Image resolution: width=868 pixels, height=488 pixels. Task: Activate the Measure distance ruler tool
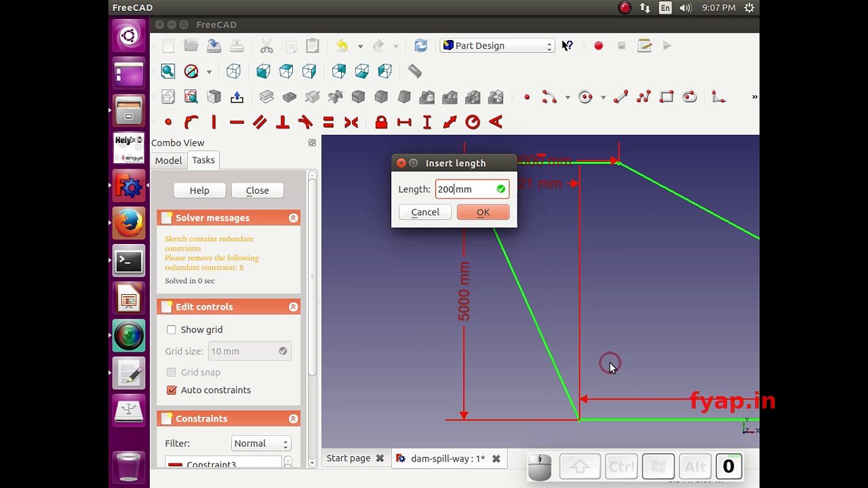415,71
